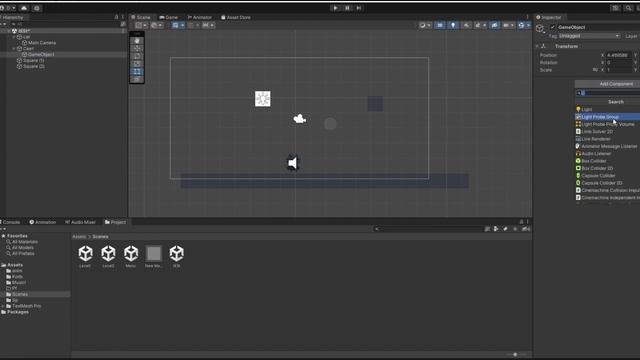
Task: Open the global search magnifier icon
Action: click(x=628, y=8)
